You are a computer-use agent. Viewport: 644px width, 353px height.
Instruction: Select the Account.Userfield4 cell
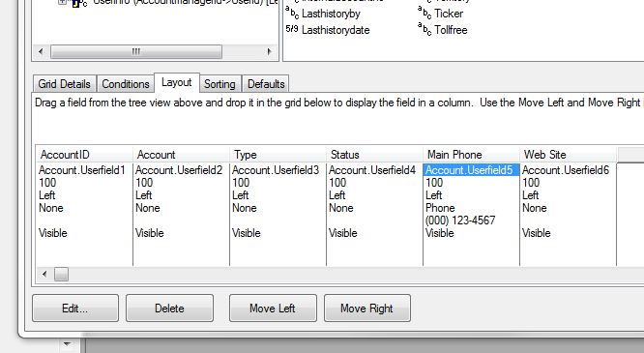[372, 170]
